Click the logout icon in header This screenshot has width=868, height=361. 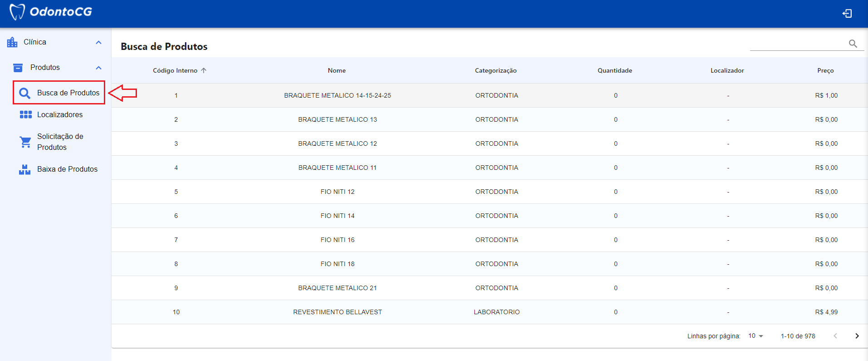coord(847,14)
